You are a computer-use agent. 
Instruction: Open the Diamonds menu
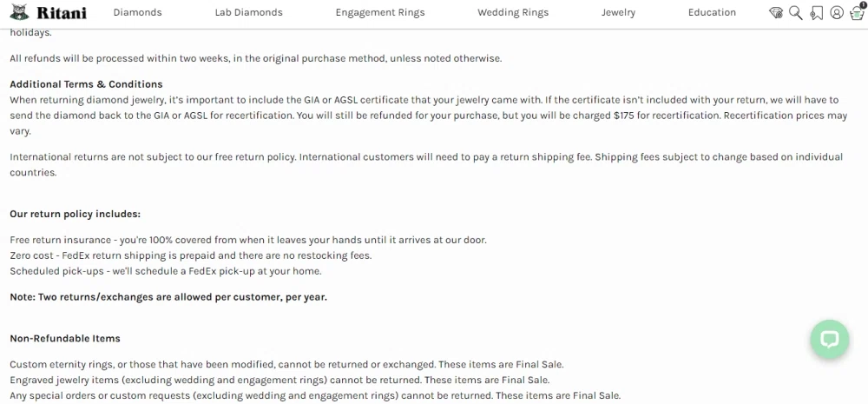click(137, 13)
